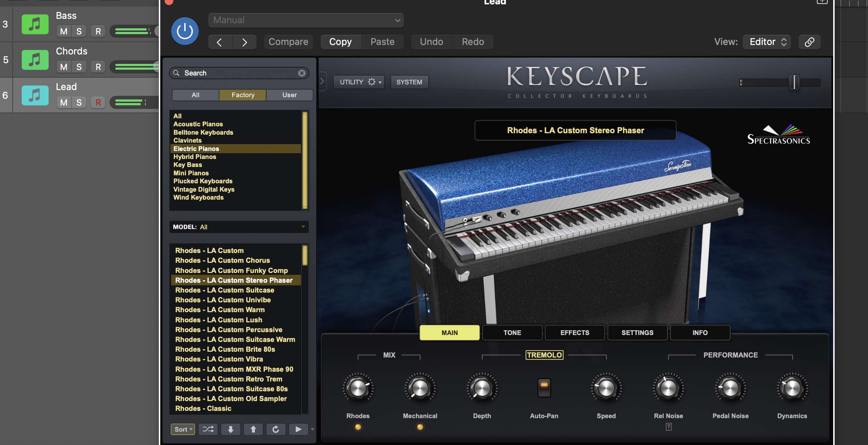Screen dimensions: 868x445
Task: Toggle the Auto-Pan switch
Action: click(x=544, y=388)
